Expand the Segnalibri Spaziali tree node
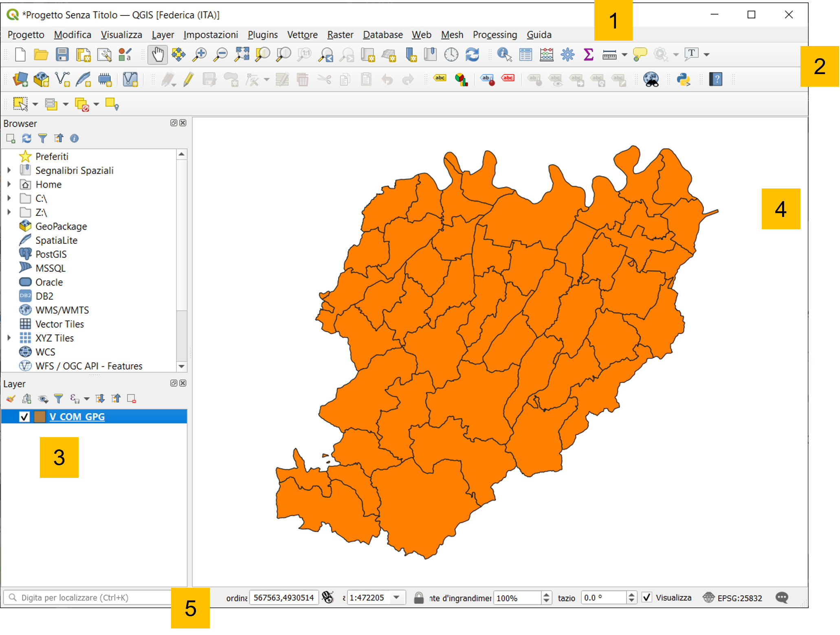Screen dimensions: 840x635 pos(9,171)
